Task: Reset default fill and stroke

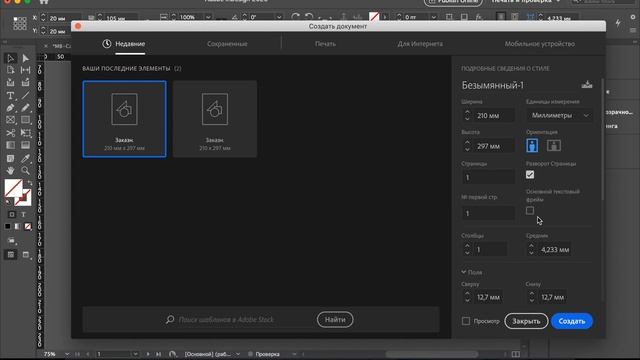Action: (x=8, y=202)
